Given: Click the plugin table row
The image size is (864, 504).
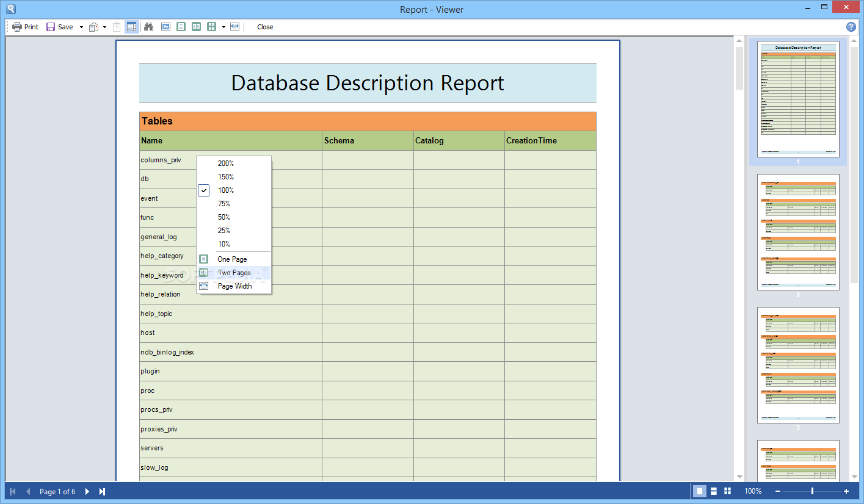Looking at the screenshot, I should coord(368,371).
